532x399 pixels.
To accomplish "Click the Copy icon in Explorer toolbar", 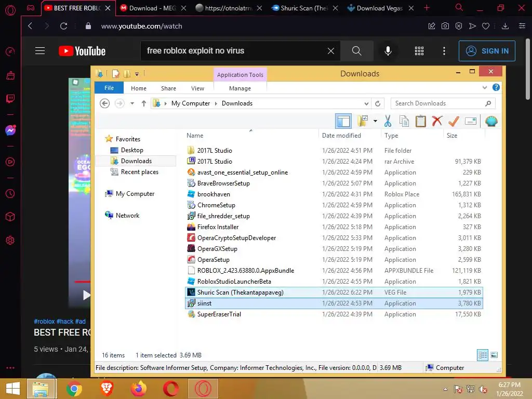I will pos(404,121).
